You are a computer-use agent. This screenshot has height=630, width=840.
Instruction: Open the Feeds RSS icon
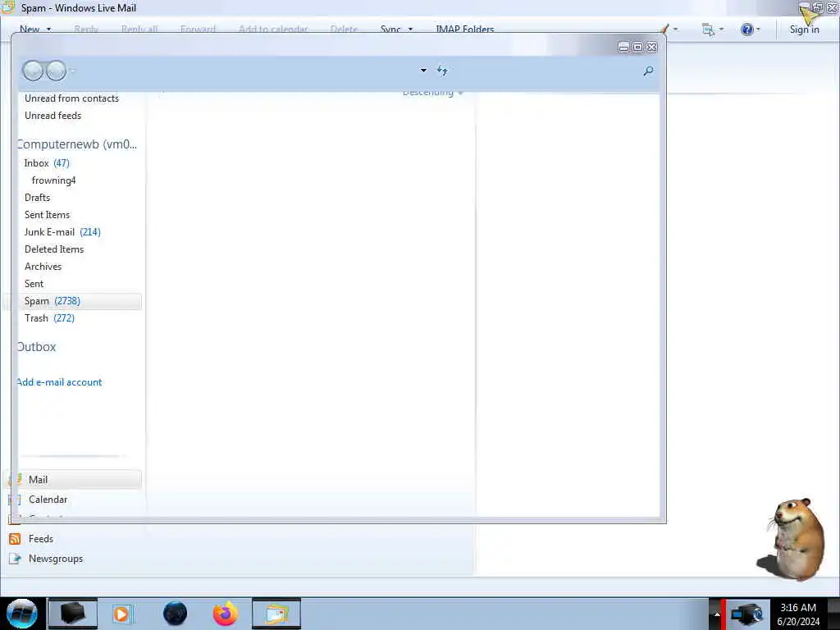[x=15, y=539]
